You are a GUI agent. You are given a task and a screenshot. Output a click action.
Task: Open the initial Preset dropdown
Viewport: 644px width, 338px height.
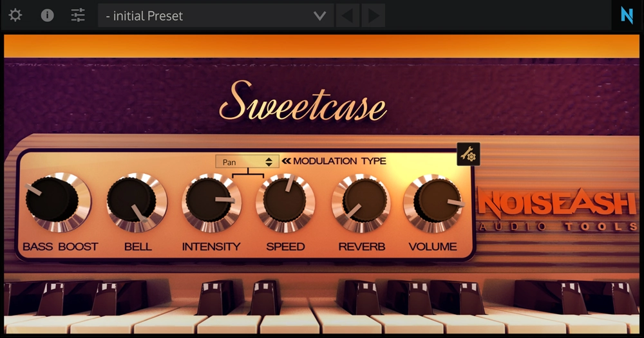(216, 15)
